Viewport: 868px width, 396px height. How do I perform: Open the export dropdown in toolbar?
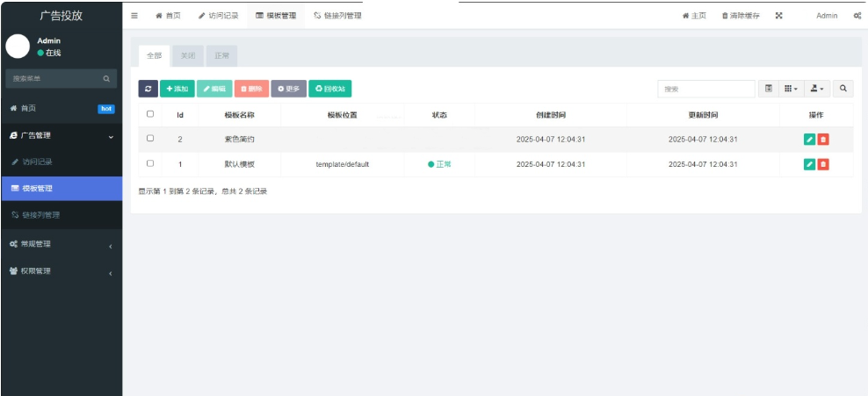click(817, 89)
